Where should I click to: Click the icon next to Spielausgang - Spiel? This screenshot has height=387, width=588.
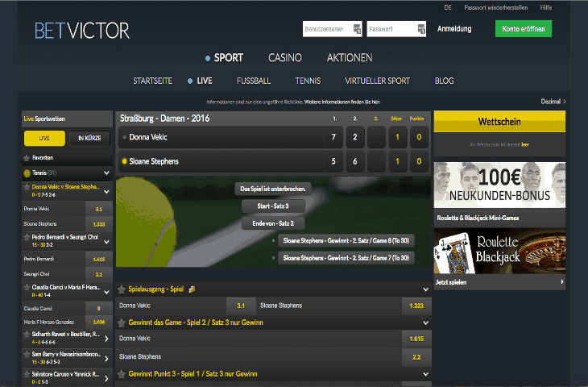tap(192, 289)
